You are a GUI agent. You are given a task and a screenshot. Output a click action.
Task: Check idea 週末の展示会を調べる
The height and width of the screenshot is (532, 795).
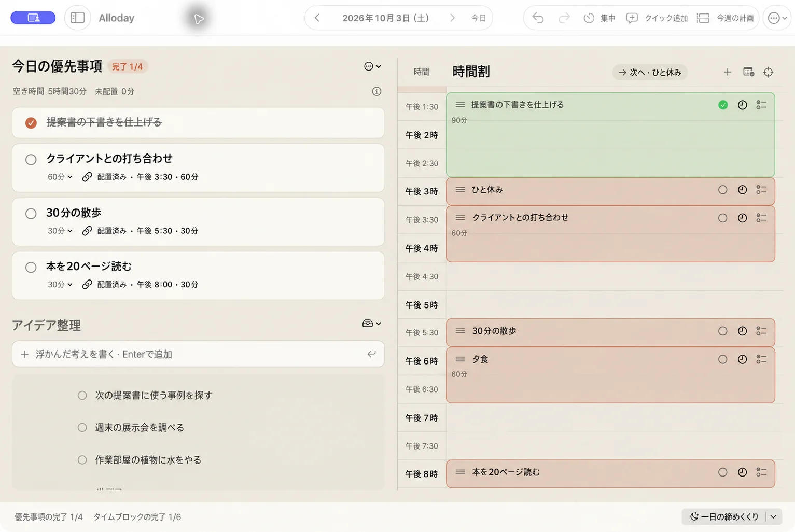pyautogui.click(x=82, y=427)
